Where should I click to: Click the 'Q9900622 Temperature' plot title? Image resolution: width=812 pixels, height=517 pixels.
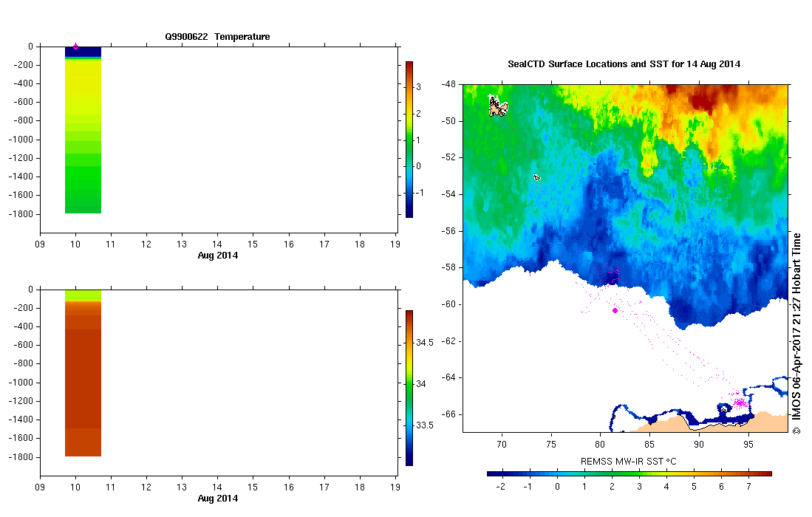pos(217,37)
